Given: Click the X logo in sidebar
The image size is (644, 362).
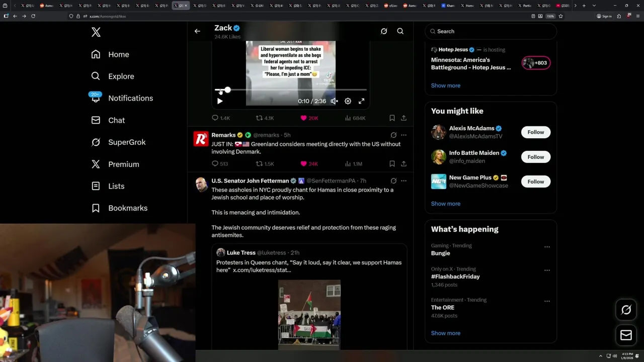Looking at the screenshot, I should (96, 32).
